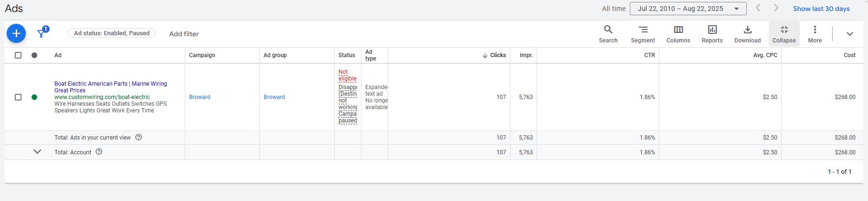
Task: Sort by the Clicks column header
Action: click(x=494, y=55)
